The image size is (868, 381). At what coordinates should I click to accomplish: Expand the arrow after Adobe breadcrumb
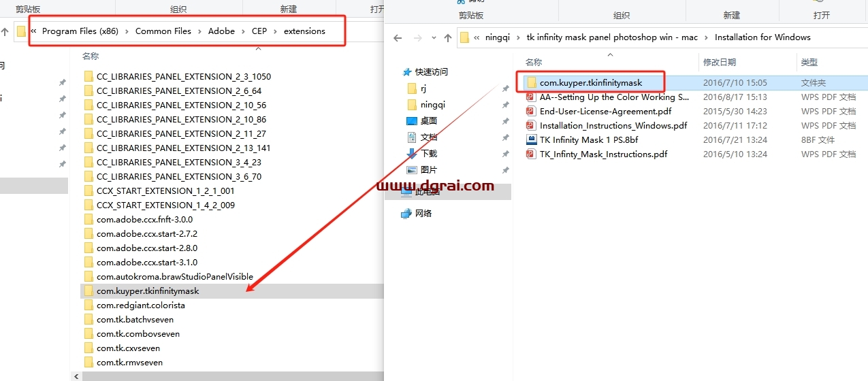point(243,31)
